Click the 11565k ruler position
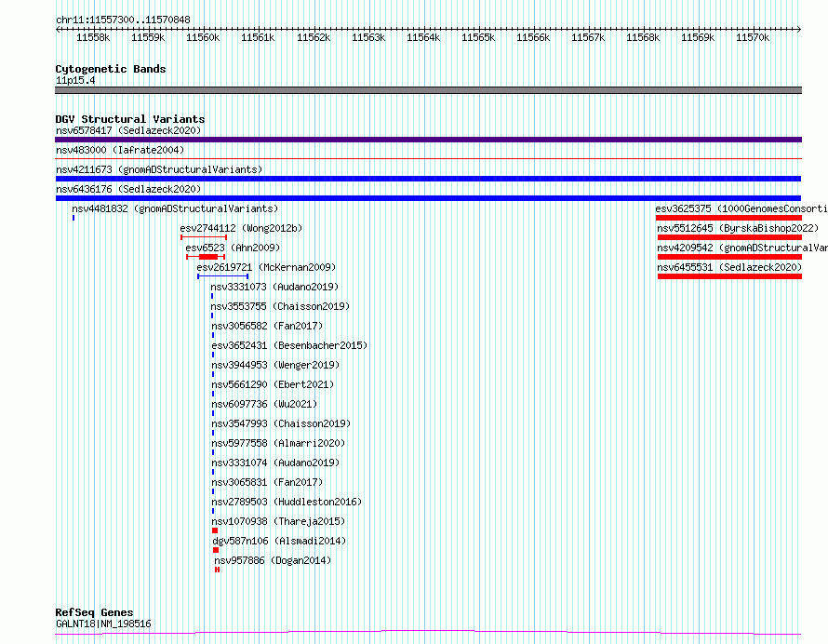This screenshot has height=644, width=828. 478,37
